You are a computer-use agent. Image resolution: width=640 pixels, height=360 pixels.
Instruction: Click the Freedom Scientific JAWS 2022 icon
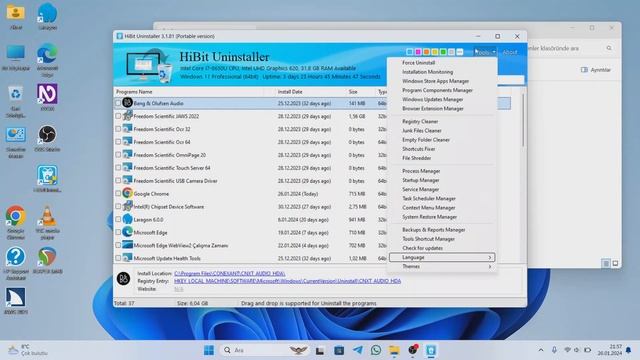[x=127, y=116]
